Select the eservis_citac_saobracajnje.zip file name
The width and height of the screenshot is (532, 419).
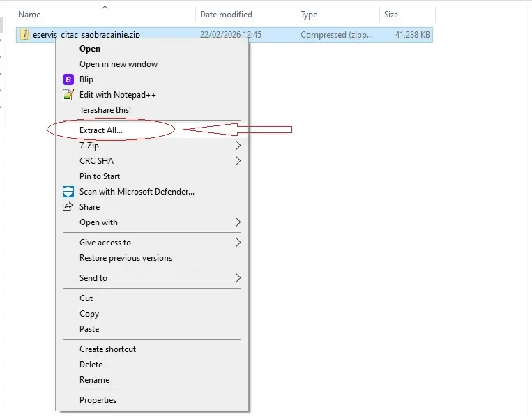point(86,35)
